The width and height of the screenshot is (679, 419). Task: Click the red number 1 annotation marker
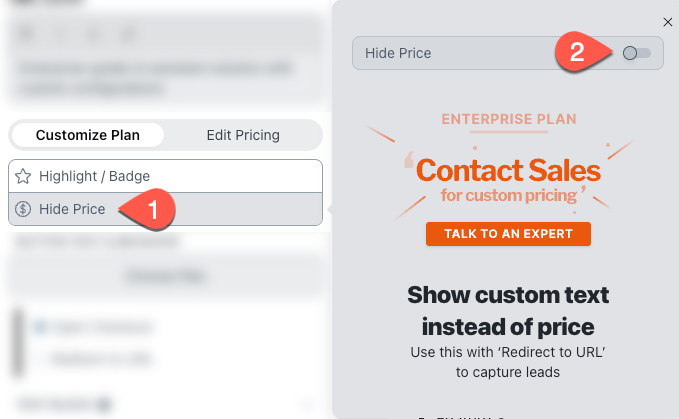click(152, 209)
